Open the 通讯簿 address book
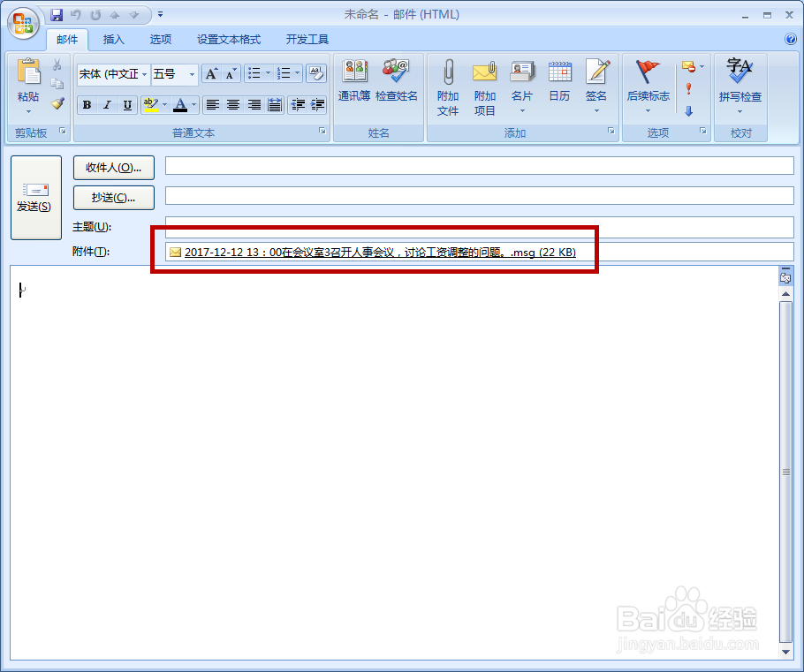804x672 pixels. tap(354, 80)
